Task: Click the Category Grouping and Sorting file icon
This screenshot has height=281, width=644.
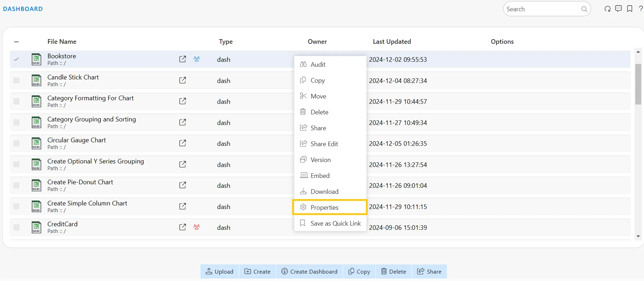Action: pos(36,122)
